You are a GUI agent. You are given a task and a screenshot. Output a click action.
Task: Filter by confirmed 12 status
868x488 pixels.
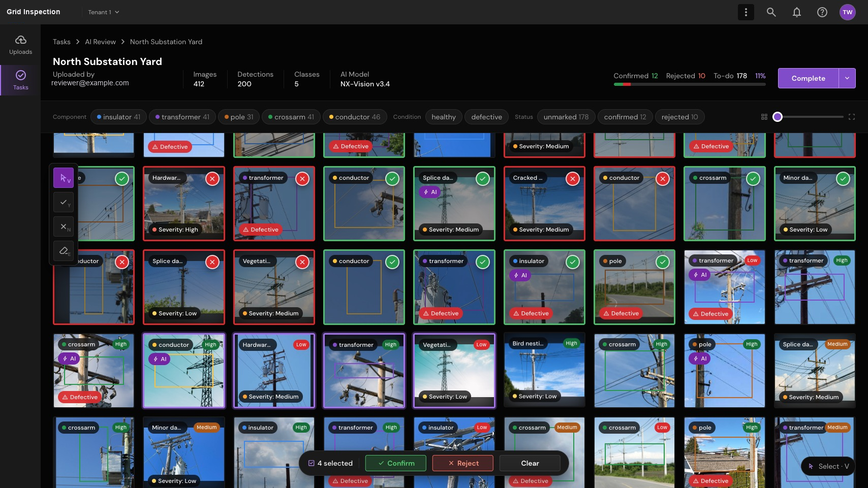(x=625, y=117)
